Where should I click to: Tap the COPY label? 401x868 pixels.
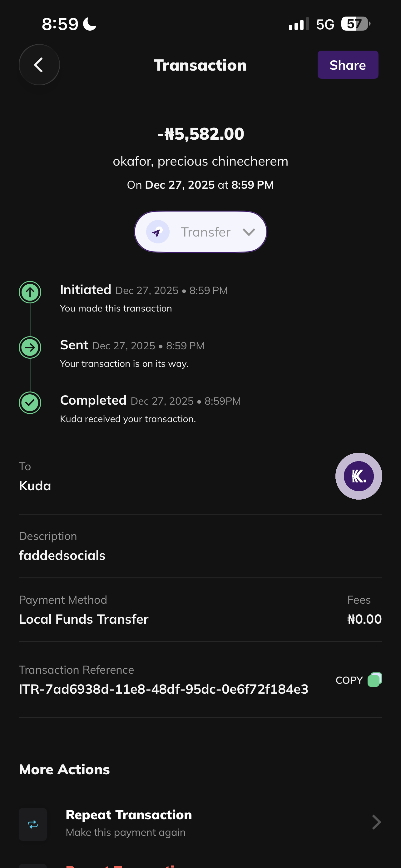pyautogui.click(x=349, y=680)
